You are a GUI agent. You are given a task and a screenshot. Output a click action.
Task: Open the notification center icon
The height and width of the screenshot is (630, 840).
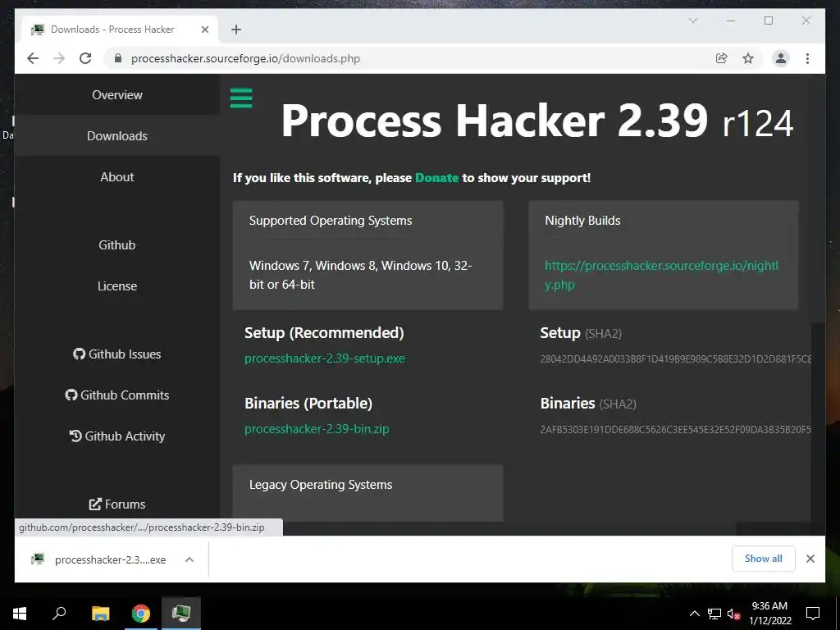click(813, 614)
